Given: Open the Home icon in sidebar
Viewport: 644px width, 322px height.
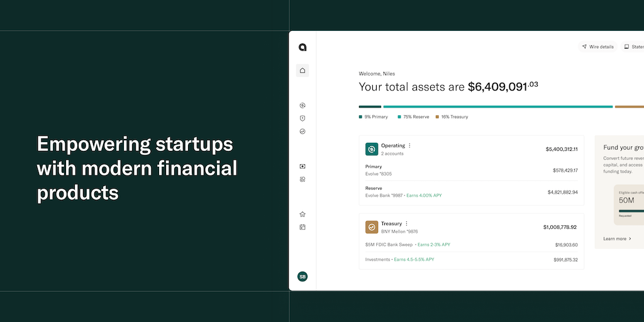Looking at the screenshot, I should [x=303, y=70].
